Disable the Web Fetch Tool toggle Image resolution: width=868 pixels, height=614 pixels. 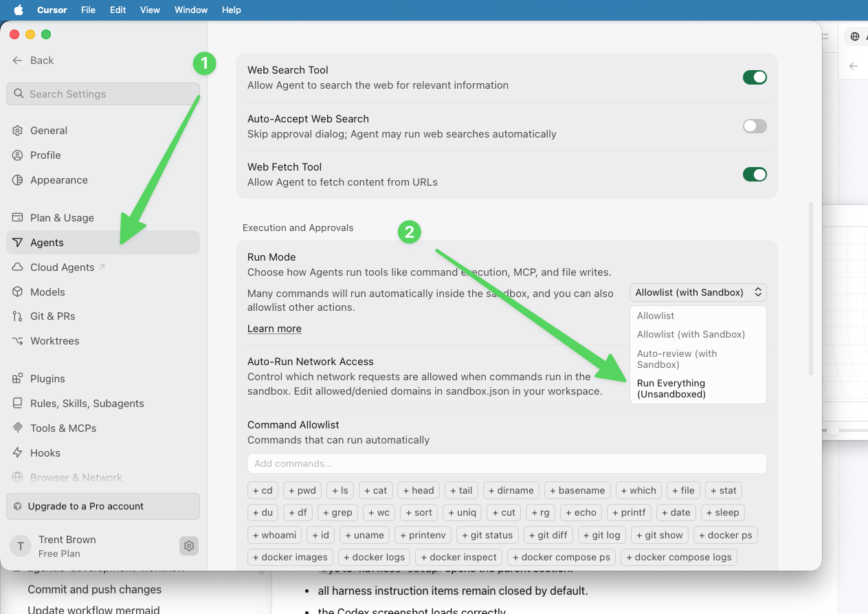755,175
